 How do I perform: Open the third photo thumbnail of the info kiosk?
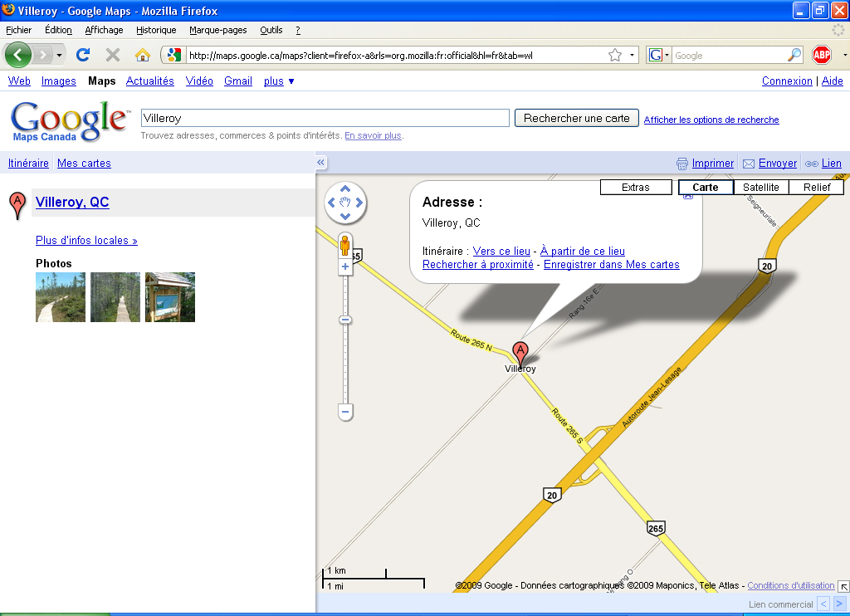click(169, 297)
